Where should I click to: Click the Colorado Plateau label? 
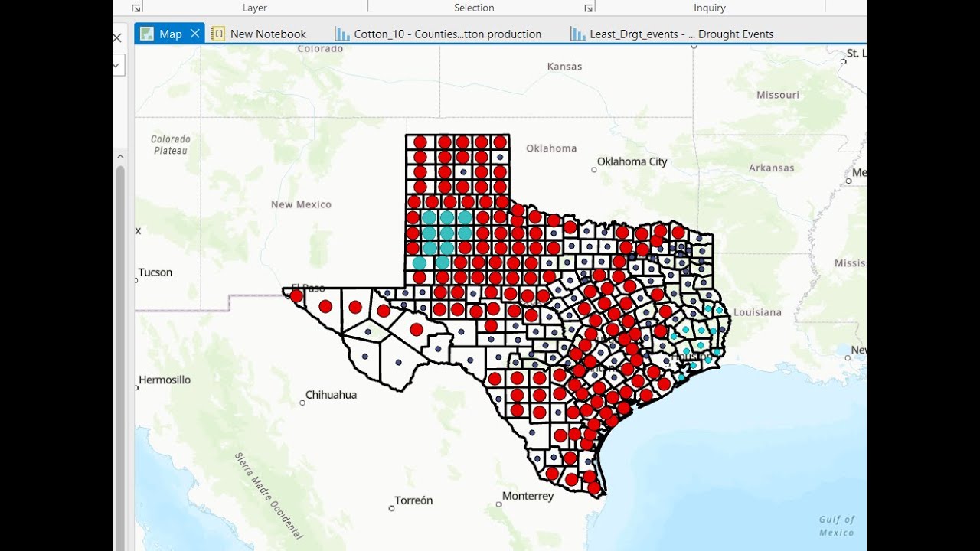[170, 145]
